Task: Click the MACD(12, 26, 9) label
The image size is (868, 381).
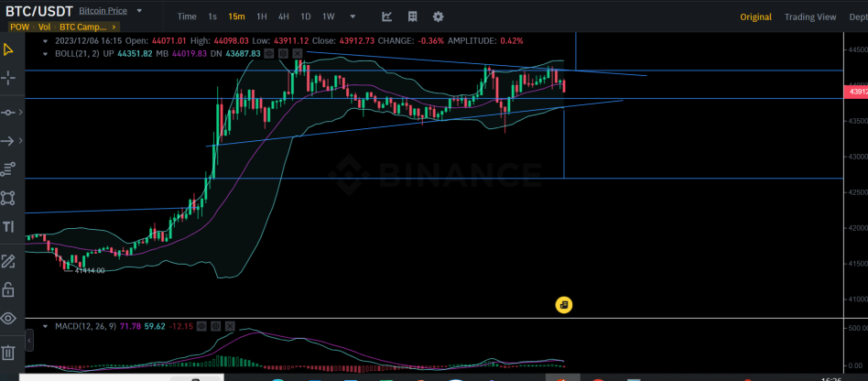Action: tap(86, 326)
